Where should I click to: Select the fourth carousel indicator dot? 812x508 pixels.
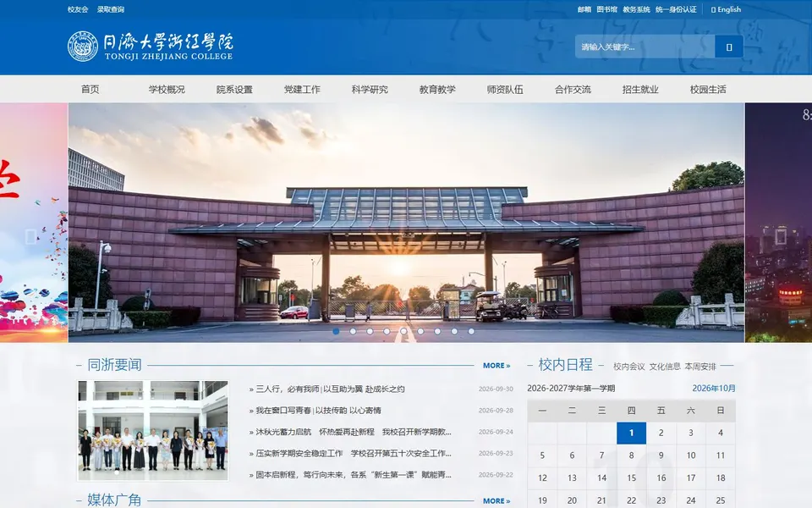pyautogui.click(x=387, y=331)
